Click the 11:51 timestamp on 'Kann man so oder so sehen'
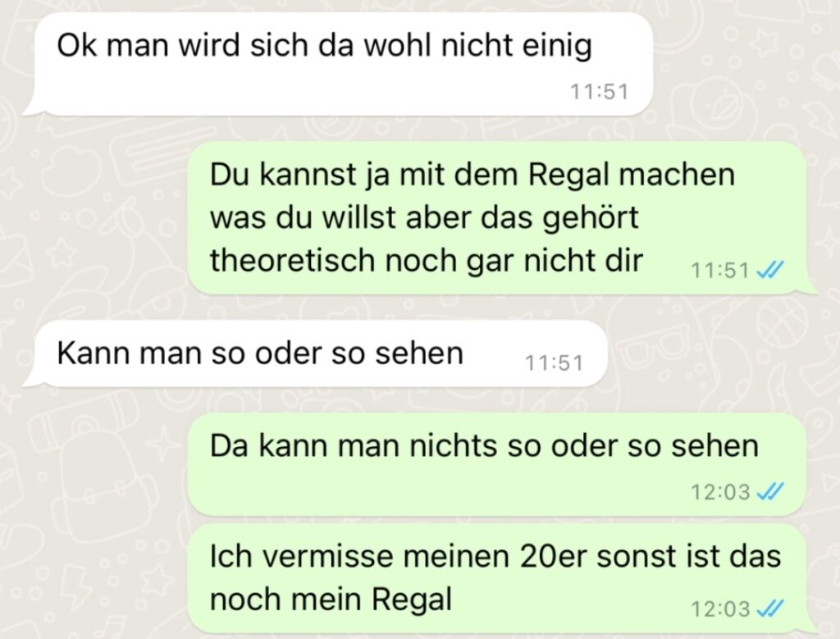840x639 pixels. (554, 363)
